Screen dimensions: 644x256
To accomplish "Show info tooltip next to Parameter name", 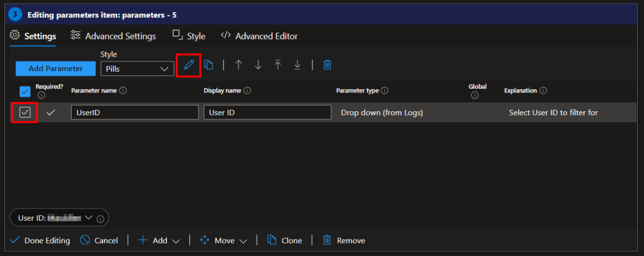I will click(123, 91).
